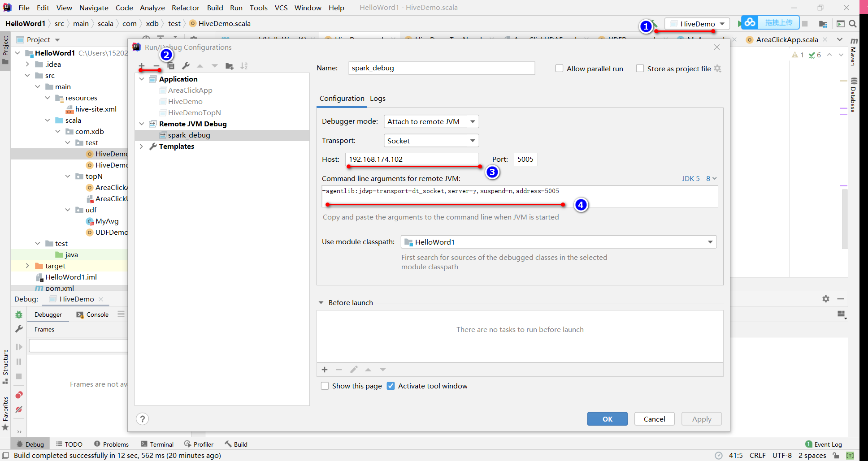
Task: Rerun debug bug icon in Debug panel
Action: tap(19, 315)
